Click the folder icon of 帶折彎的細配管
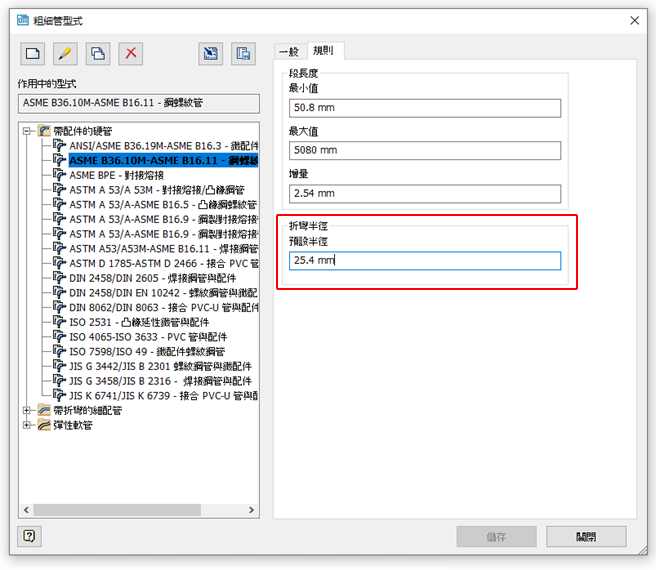The height and width of the screenshot is (570, 656). coord(44,410)
